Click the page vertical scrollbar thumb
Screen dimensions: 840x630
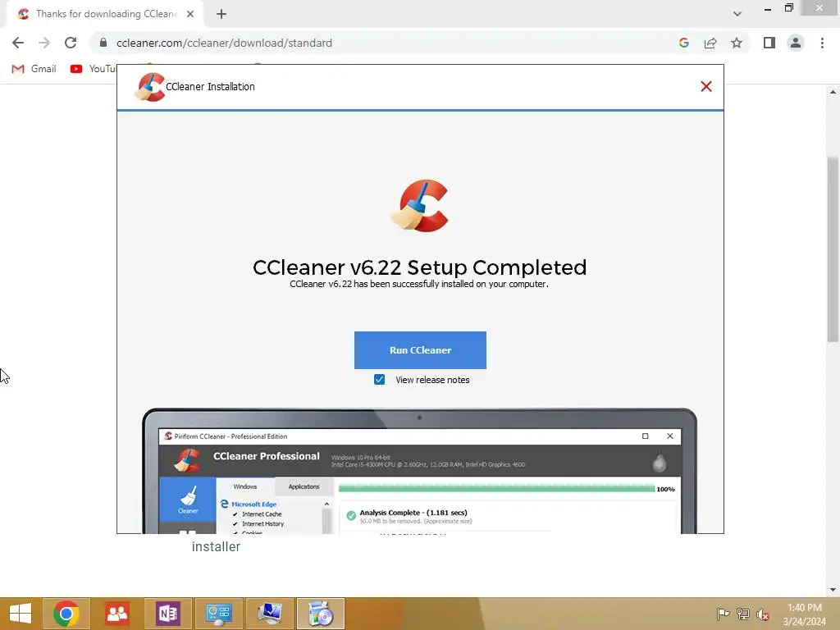833,249
